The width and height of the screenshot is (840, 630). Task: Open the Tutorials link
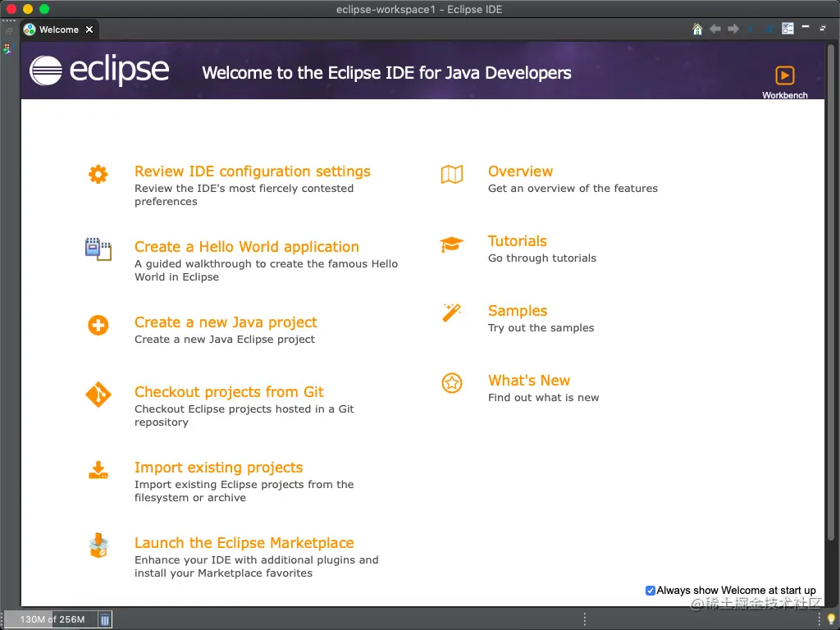(517, 241)
